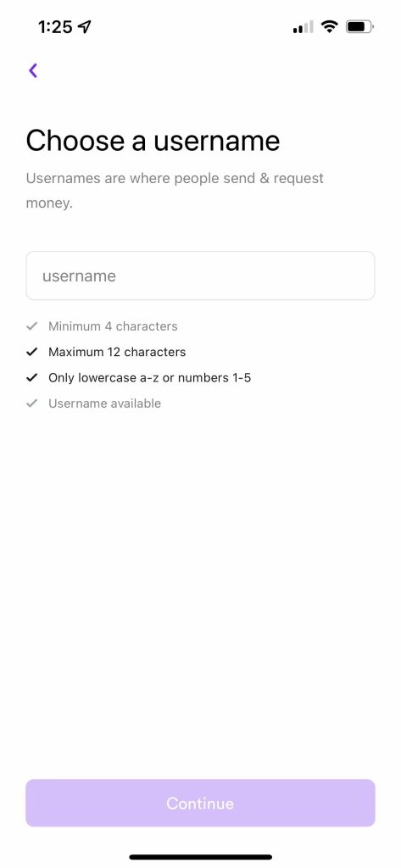Tap the cellular signal bars icon
This screenshot has width=401, height=868.
tap(303, 26)
